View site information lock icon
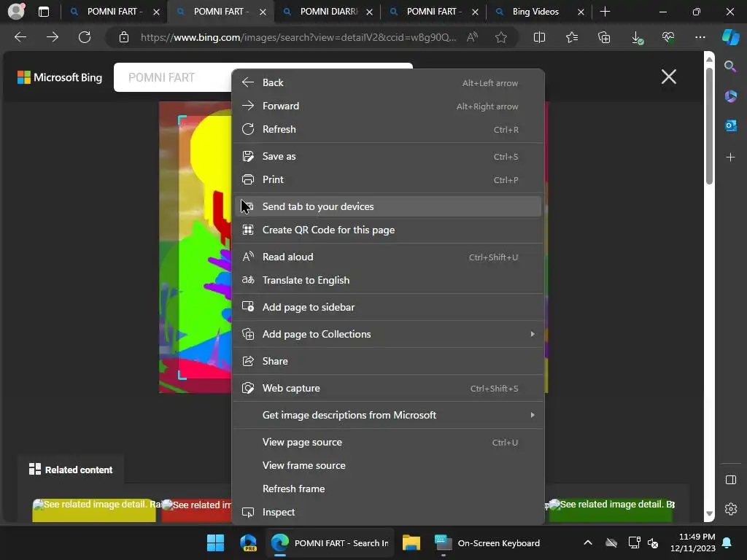The height and width of the screenshot is (560, 747). tap(124, 37)
